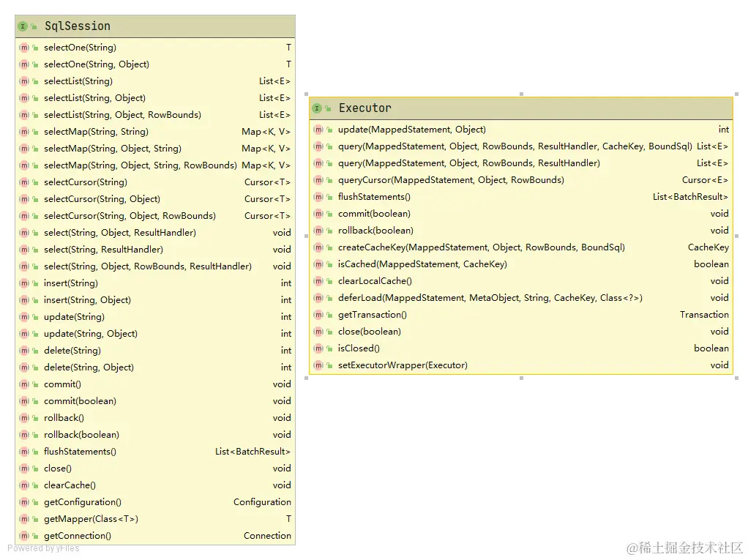The width and height of the screenshot is (748, 560).
Task: Click method icon beside update(MappedStatement, Object)
Action: pyautogui.click(x=318, y=130)
